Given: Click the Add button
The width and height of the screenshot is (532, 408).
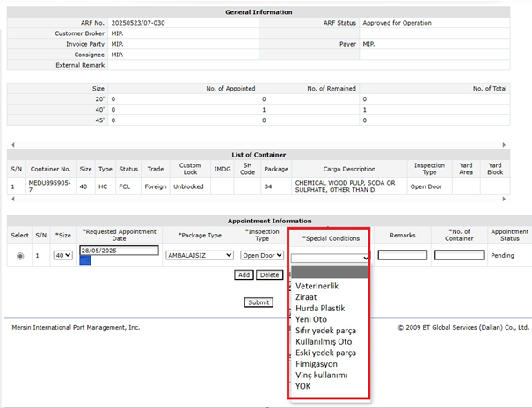Looking at the screenshot, I should click(244, 274).
